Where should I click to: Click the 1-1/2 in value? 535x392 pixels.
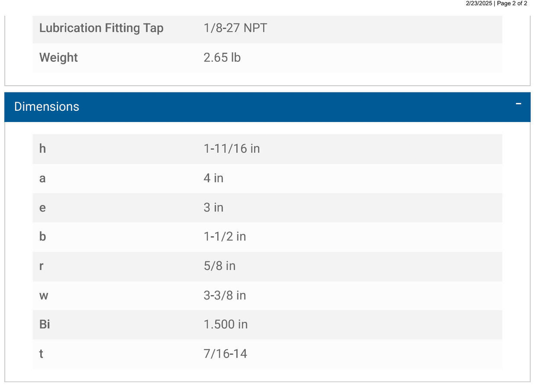pos(225,237)
